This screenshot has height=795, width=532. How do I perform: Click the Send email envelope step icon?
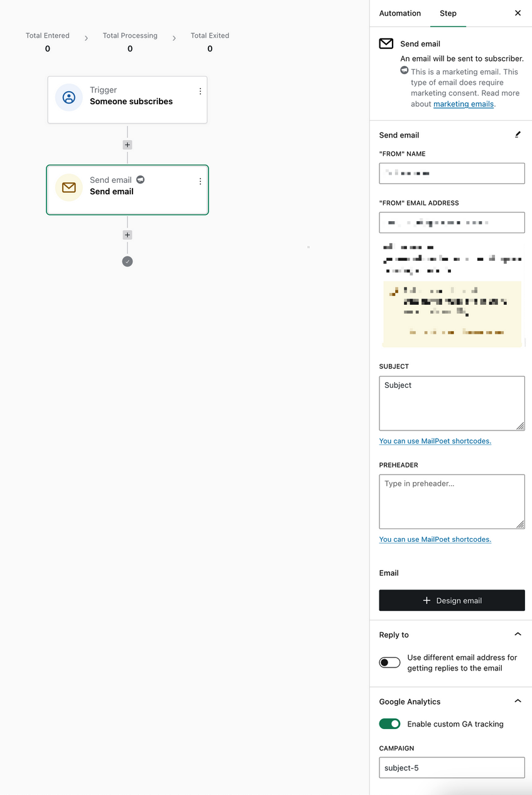[x=69, y=187]
